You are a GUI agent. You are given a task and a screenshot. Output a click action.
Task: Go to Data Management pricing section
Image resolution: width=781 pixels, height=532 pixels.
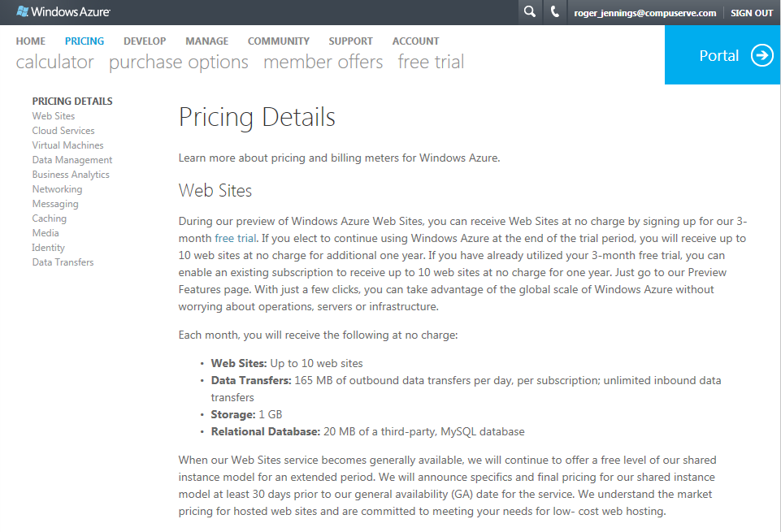pyautogui.click(x=72, y=160)
